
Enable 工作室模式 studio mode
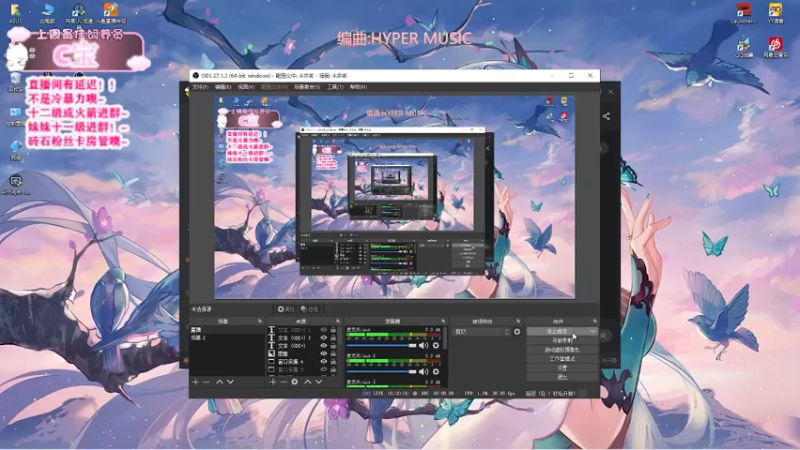[x=562, y=359]
